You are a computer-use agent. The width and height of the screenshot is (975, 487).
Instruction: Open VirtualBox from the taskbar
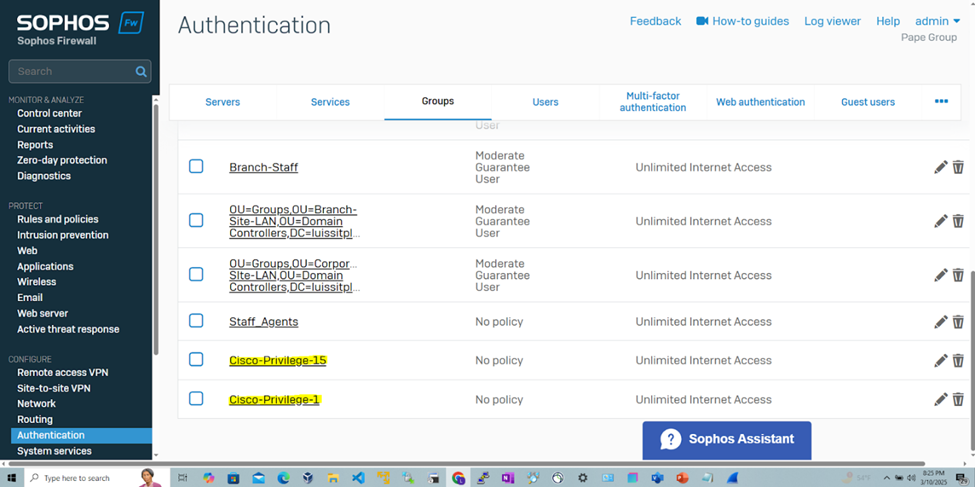(x=307, y=478)
